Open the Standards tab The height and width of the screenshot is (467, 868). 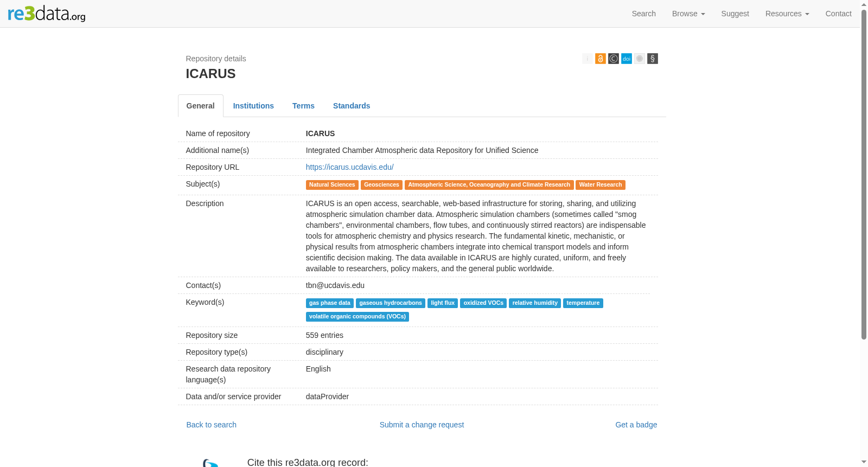point(352,106)
